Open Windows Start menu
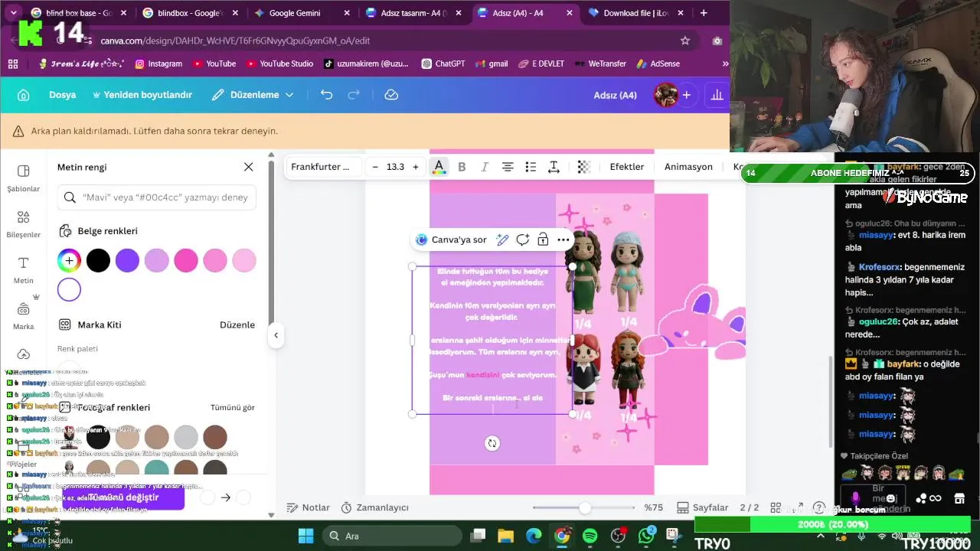Screen dimensions: 980x551 tap(305, 536)
